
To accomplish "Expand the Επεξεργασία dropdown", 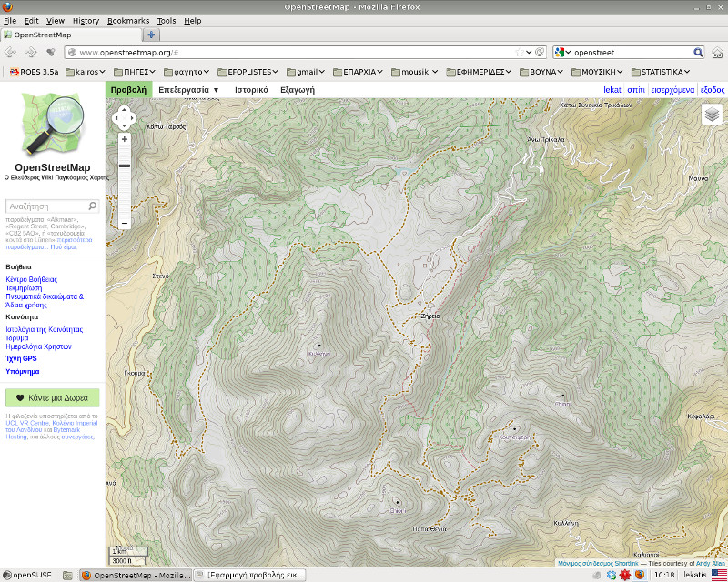I will point(188,90).
